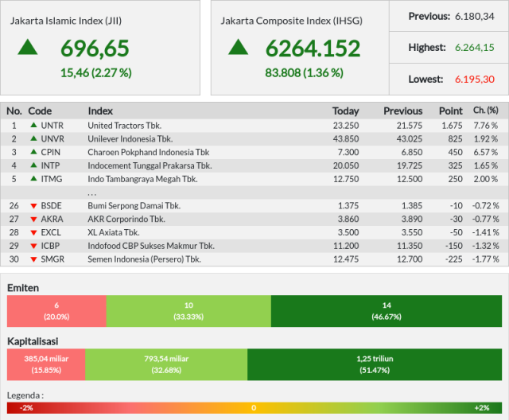Image resolution: width=509 pixels, height=420 pixels.
Task: Click Indofood CBP Sukses Makmur Tbk. name
Action: (151, 246)
